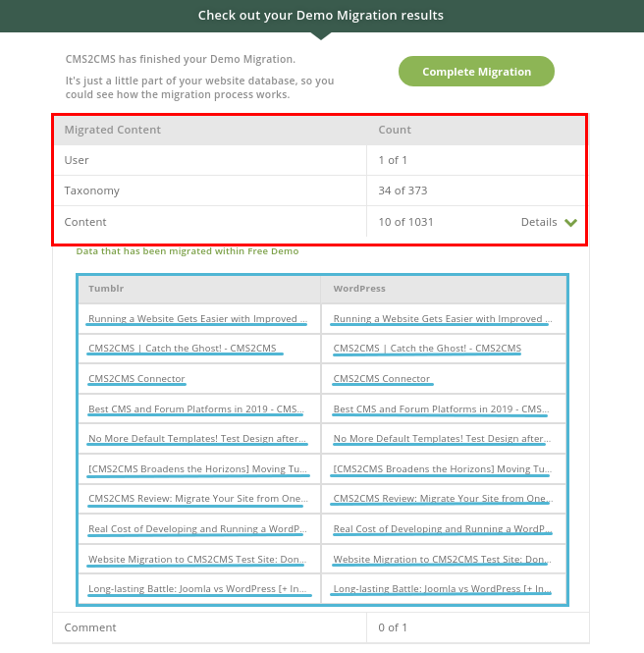This screenshot has width=644, height=653.
Task: Open WordPress link 'Running a Website Gets Easier'
Action: (443, 318)
